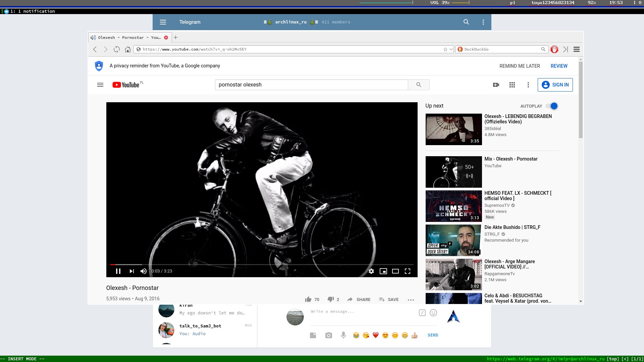
Task: Open the browser main menu
Action: point(577,49)
